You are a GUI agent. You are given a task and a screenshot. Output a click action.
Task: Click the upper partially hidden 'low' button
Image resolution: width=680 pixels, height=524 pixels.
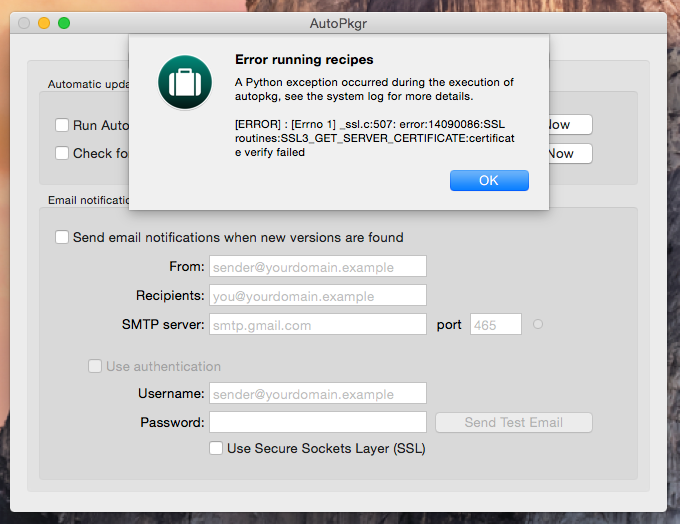(x=570, y=125)
